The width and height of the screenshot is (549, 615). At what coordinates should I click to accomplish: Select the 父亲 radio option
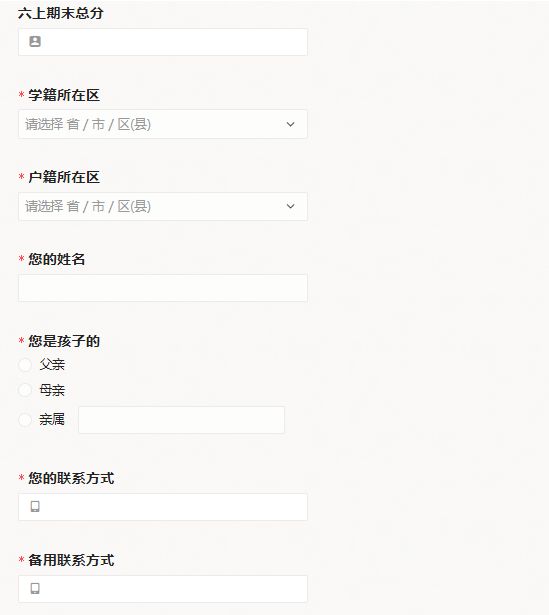pos(25,365)
